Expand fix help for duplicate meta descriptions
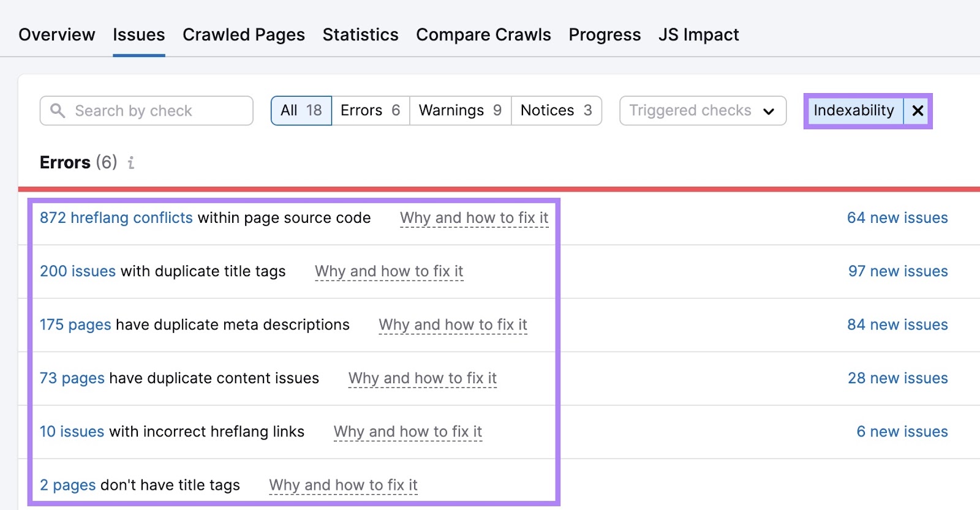 (x=453, y=325)
